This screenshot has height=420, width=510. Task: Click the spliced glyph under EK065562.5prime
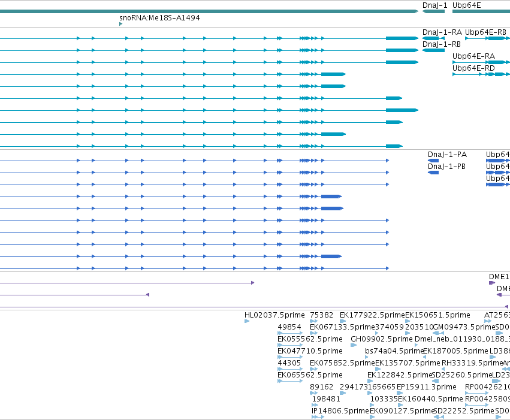pos(290,381)
